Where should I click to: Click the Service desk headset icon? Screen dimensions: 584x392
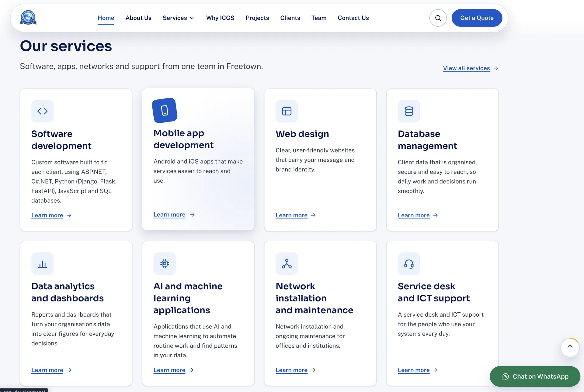click(x=409, y=263)
